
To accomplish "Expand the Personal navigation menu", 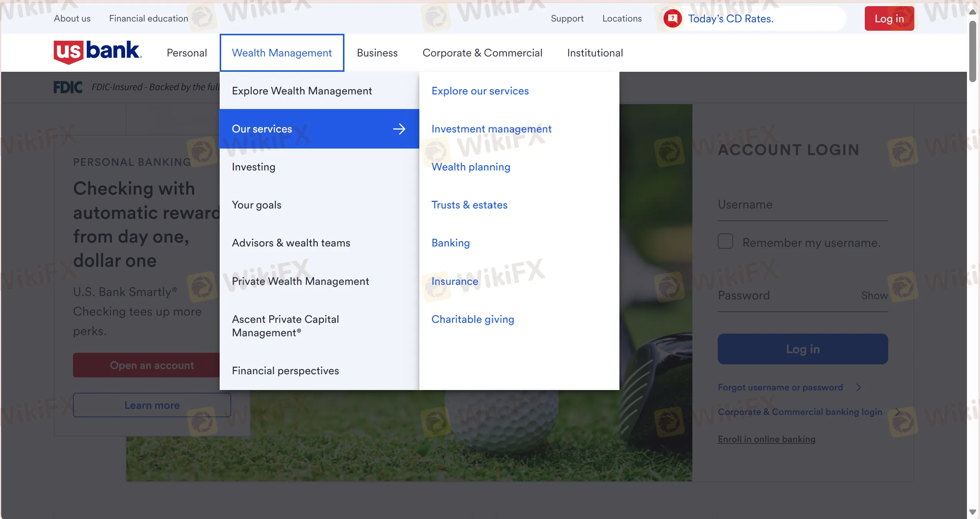I will [187, 53].
